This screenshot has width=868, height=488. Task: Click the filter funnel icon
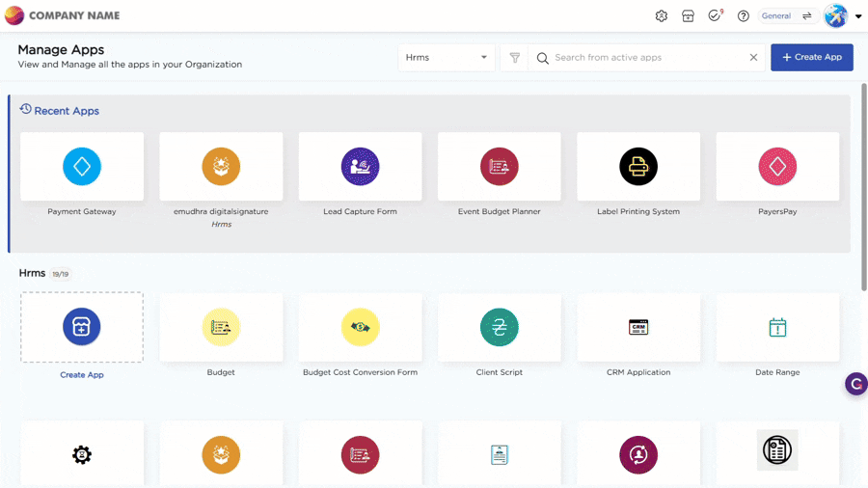(514, 58)
